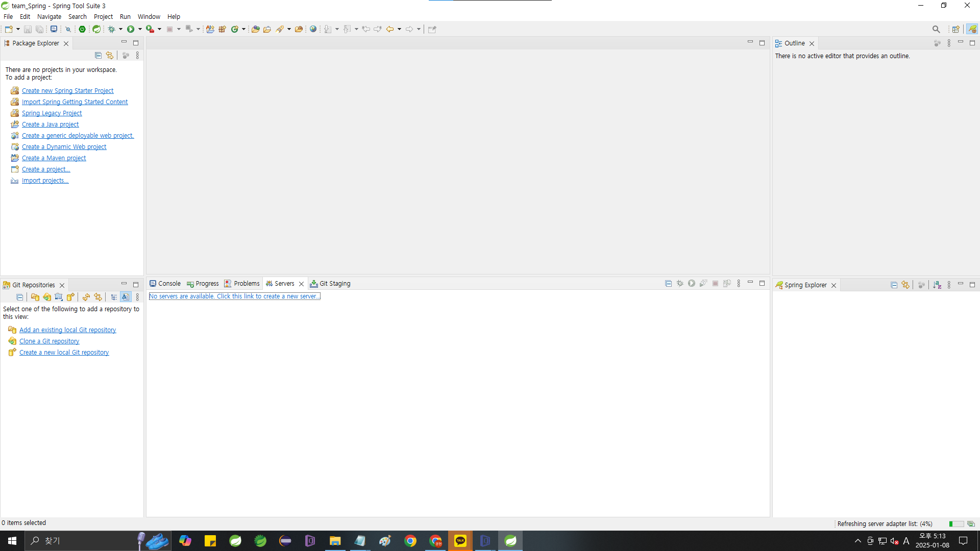Toggle Skip All Breakpoints in the toolbar

pos(68,29)
